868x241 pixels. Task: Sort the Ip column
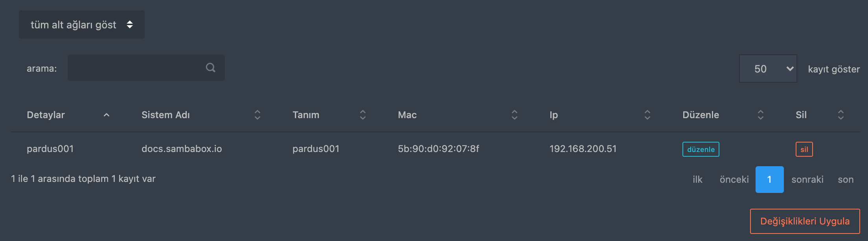[x=647, y=115]
